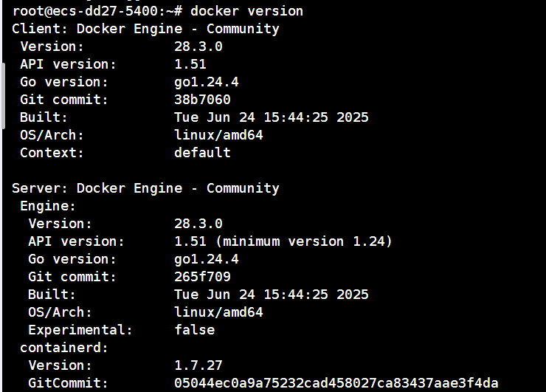Click server OS/Arch linux/amd64 value
The width and height of the screenshot is (546, 392).
coord(218,312)
